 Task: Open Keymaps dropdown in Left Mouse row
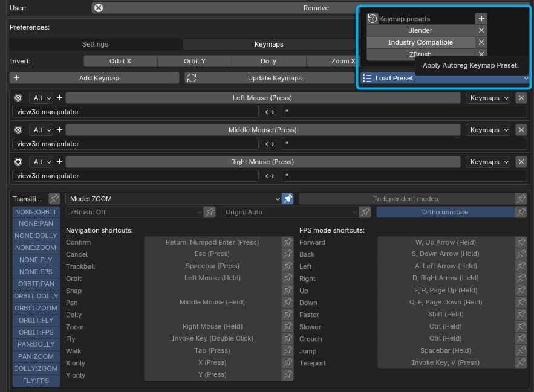(488, 98)
